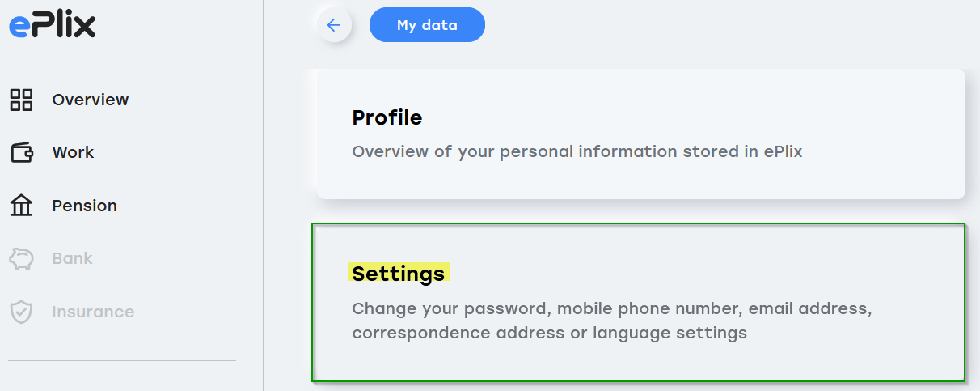This screenshot has height=391, width=980.
Task: Open the Profile card
Action: [x=640, y=134]
